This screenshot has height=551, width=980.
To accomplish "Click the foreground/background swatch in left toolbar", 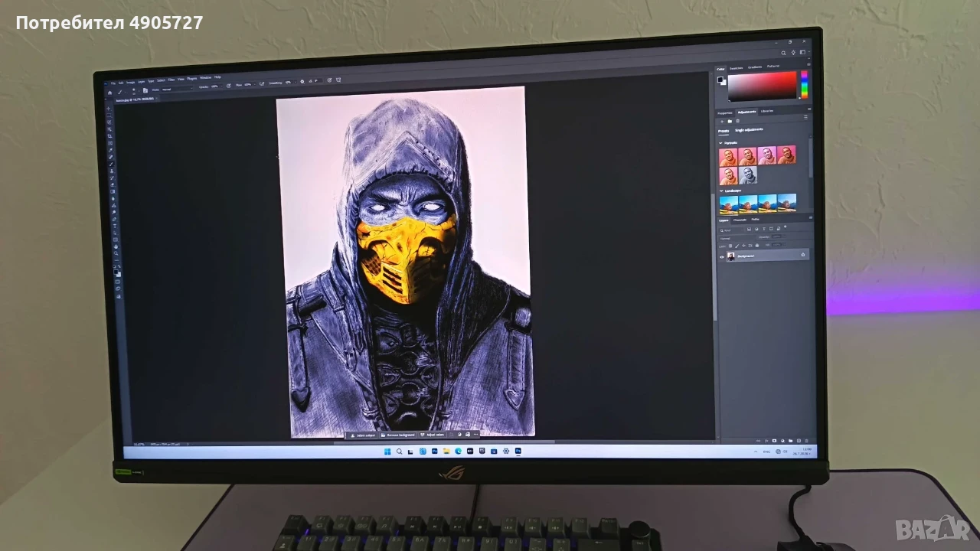I will (117, 272).
